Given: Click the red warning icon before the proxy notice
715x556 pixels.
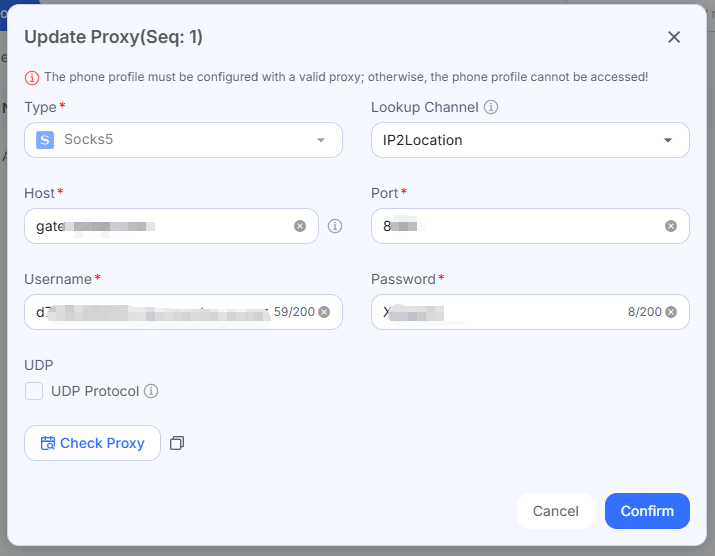Looking at the screenshot, I should (31, 78).
